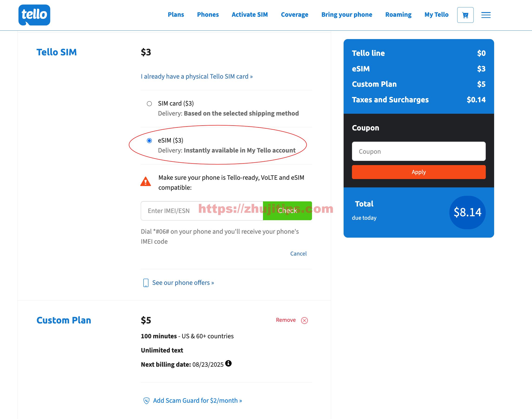
Task: Click the 'Coupon' section heading
Action: coord(365,128)
